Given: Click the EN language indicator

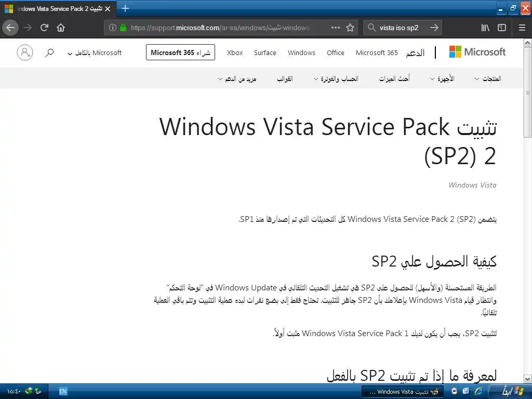Looking at the screenshot, I should [63, 391].
